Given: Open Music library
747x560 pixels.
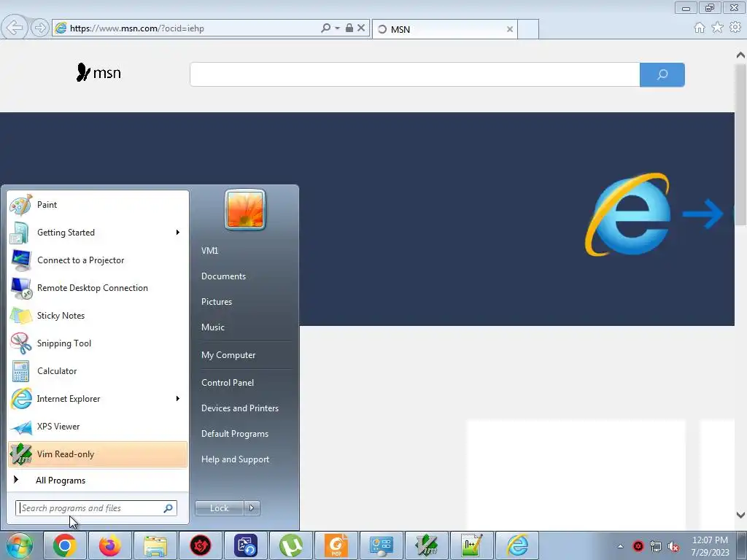Looking at the screenshot, I should pos(213,327).
